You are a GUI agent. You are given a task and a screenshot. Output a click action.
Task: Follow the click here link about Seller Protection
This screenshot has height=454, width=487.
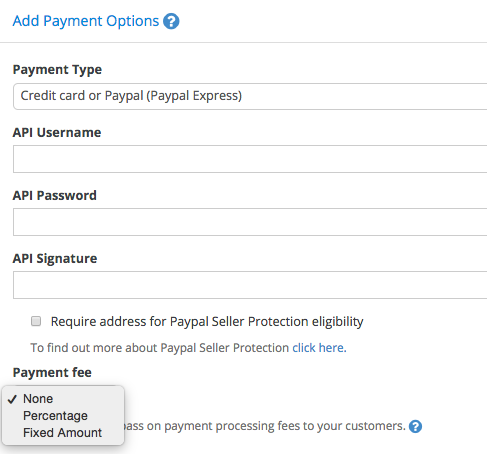click(319, 348)
